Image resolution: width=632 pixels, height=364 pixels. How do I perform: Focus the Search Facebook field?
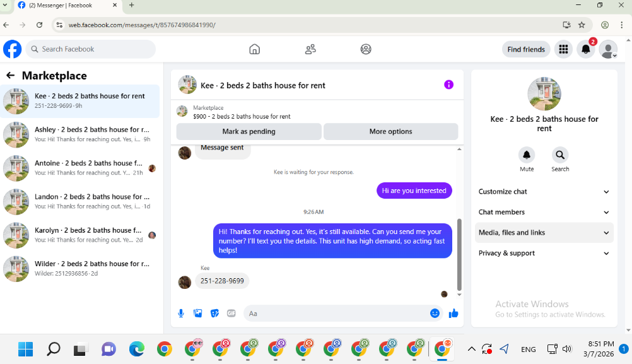click(x=91, y=49)
